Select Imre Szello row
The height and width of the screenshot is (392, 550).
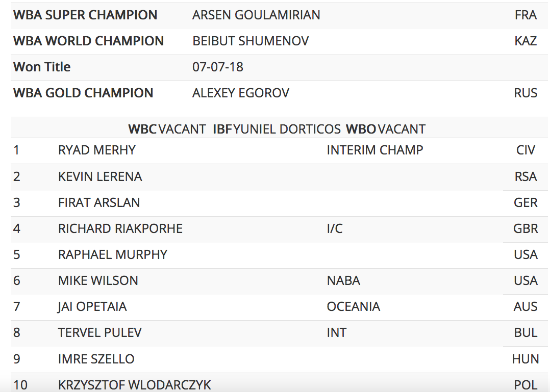96,359
